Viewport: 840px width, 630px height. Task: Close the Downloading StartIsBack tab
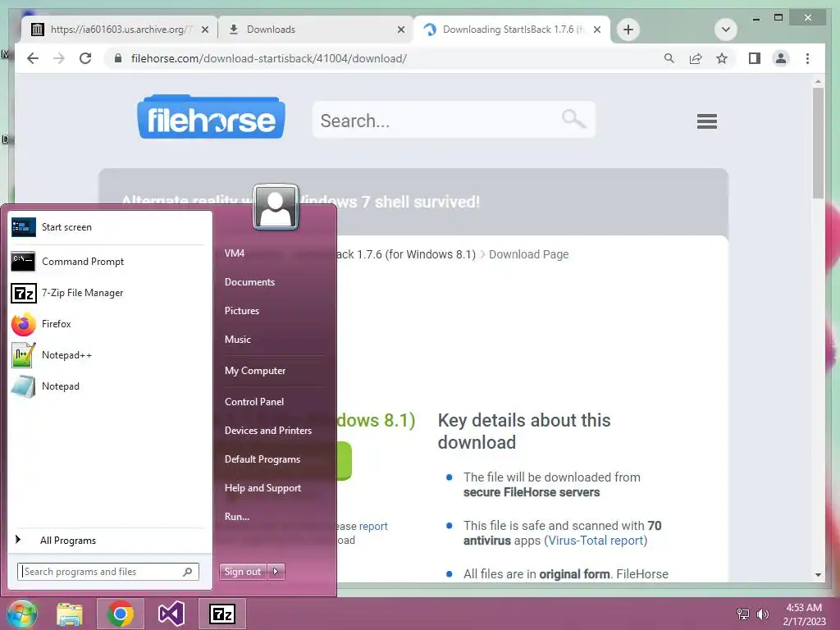[x=597, y=30]
